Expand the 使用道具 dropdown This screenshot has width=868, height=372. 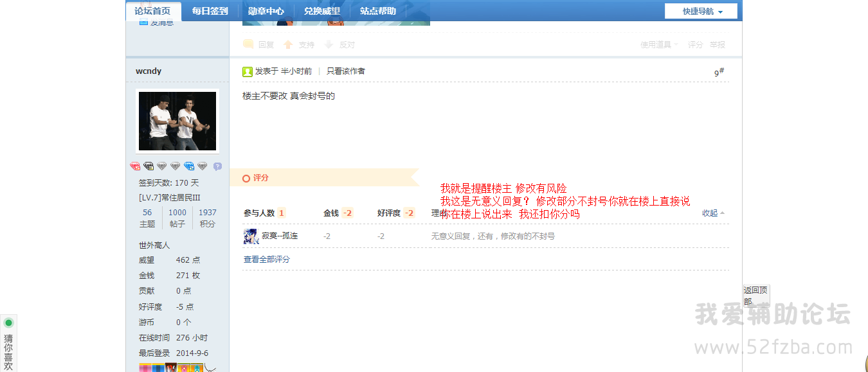659,45
